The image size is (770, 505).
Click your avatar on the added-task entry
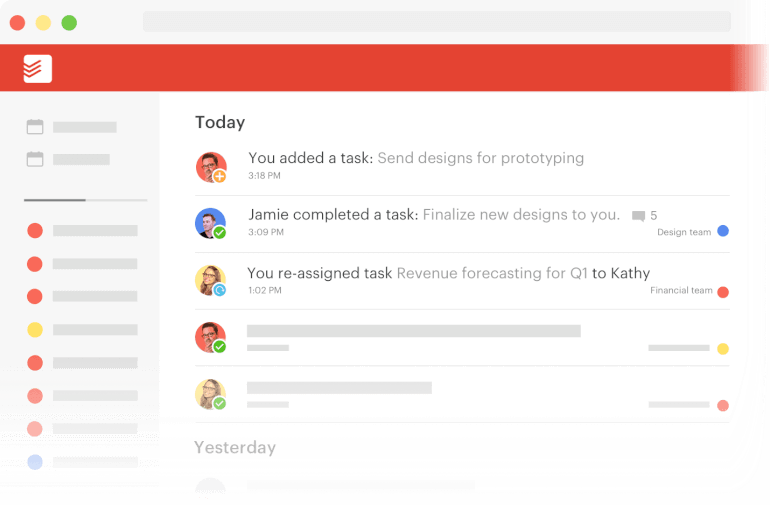(211, 167)
